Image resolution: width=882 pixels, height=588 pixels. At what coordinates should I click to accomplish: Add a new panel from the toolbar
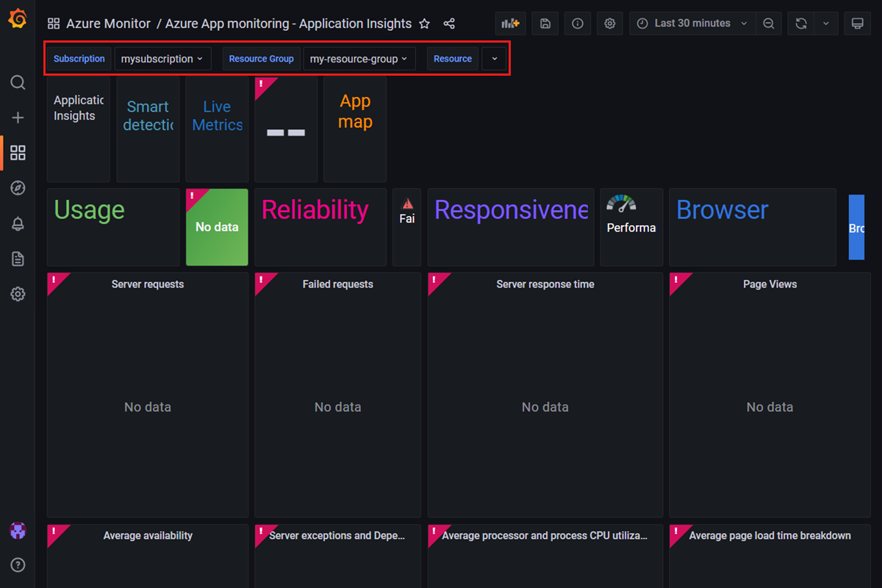pyautogui.click(x=510, y=23)
